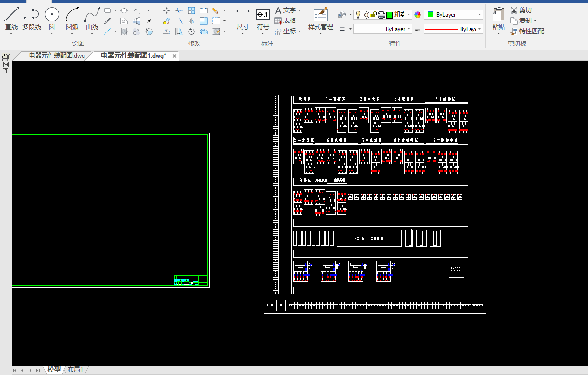Click the 剪切 cut button

click(521, 10)
